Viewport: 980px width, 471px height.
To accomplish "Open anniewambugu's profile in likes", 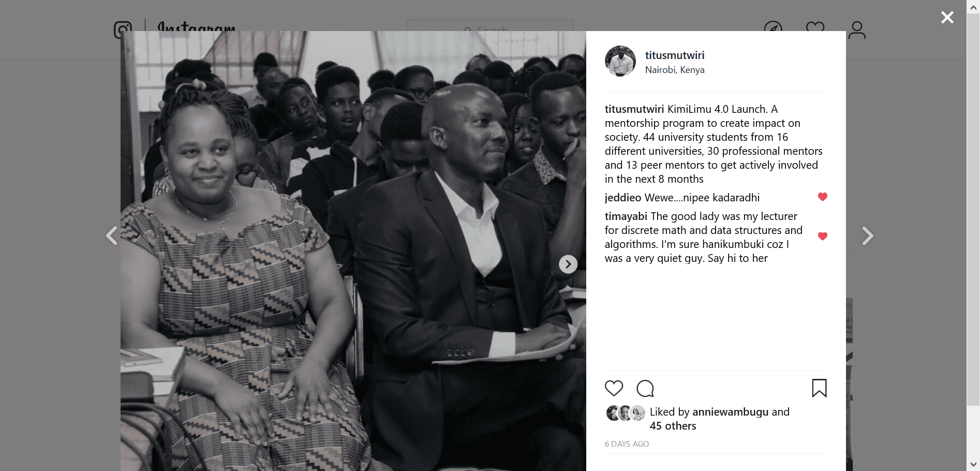I will pos(731,412).
